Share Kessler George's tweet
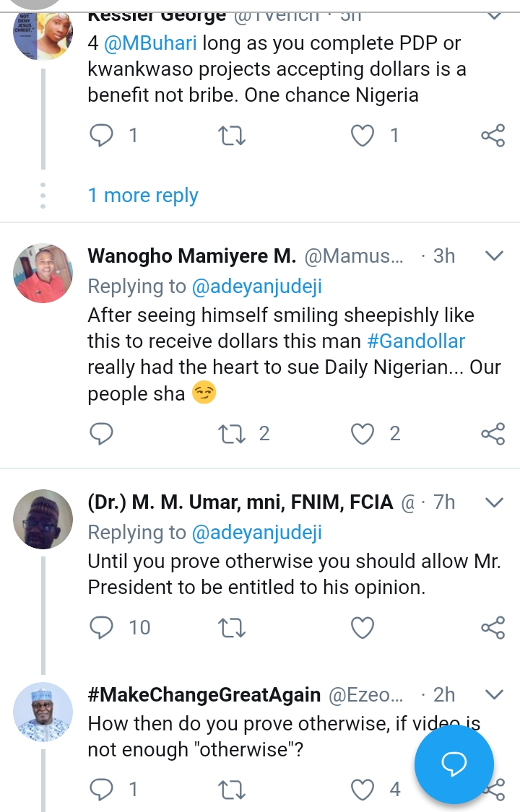 click(493, 135)
